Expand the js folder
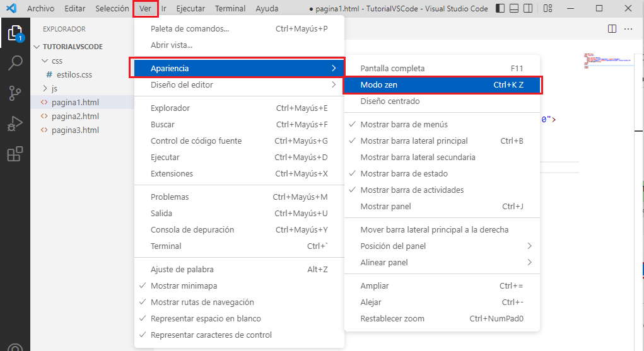 [45, 88]
